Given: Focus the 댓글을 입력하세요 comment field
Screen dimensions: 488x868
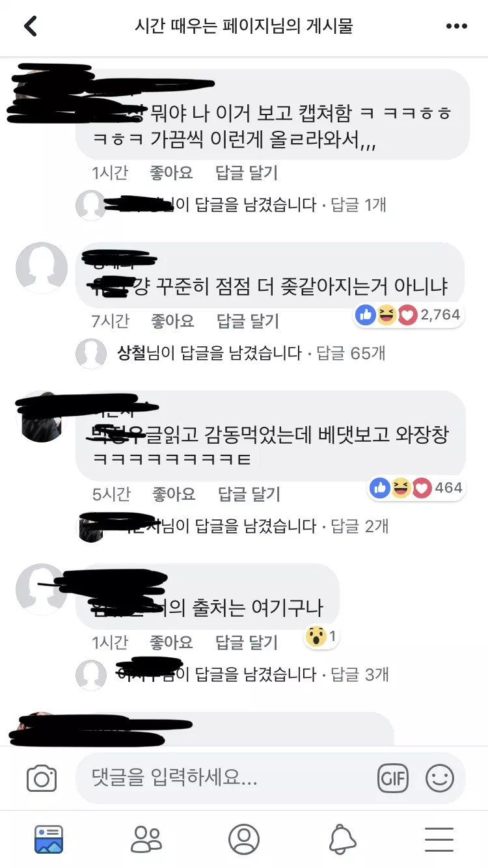Looking at the screenshot, I should pos(224,778).
